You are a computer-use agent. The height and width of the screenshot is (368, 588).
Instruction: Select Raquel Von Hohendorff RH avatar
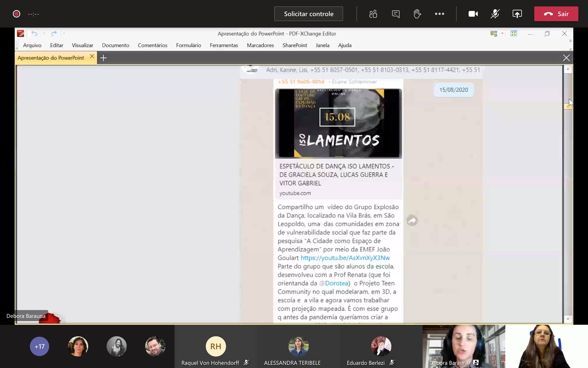[x=216, y=346]
